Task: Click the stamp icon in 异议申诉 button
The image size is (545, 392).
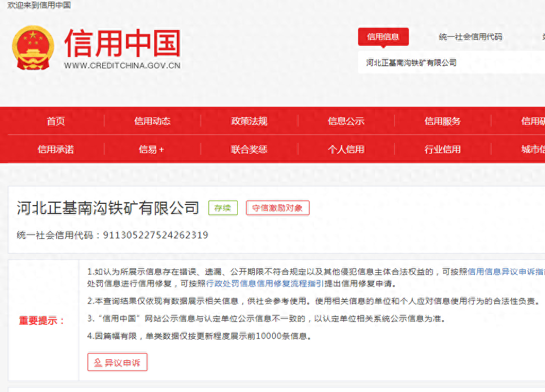Action: pyautogui.click(x=98, y=363)
